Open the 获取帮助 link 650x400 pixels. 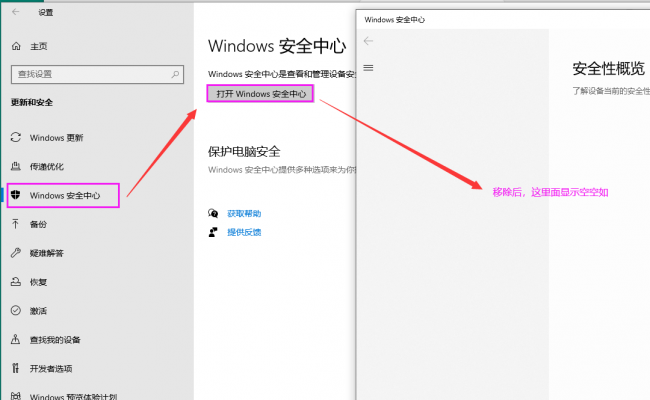(244, 213)
